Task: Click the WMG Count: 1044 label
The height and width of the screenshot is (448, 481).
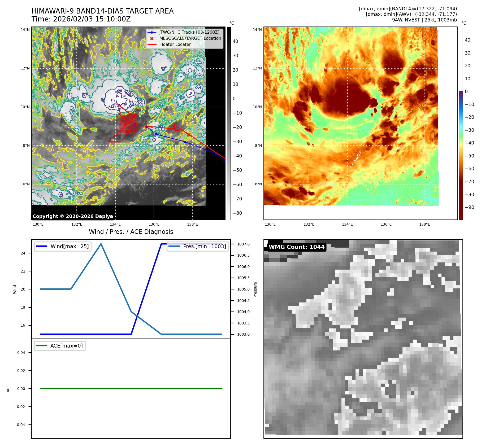Action: (x=296, y=247)
